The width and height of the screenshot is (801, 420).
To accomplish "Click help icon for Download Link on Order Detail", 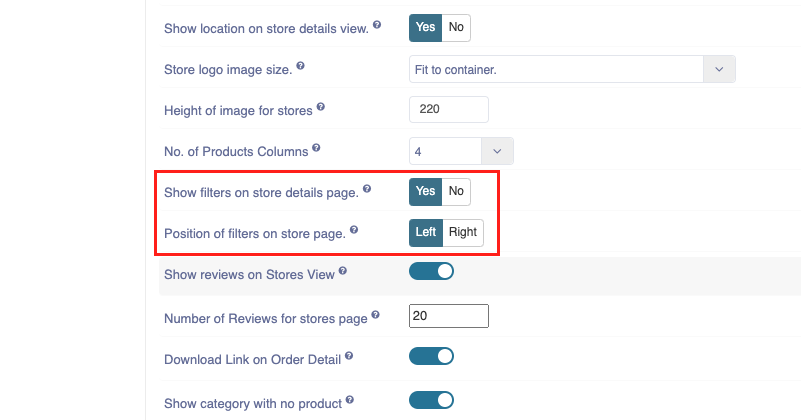I will coord(349,355).
